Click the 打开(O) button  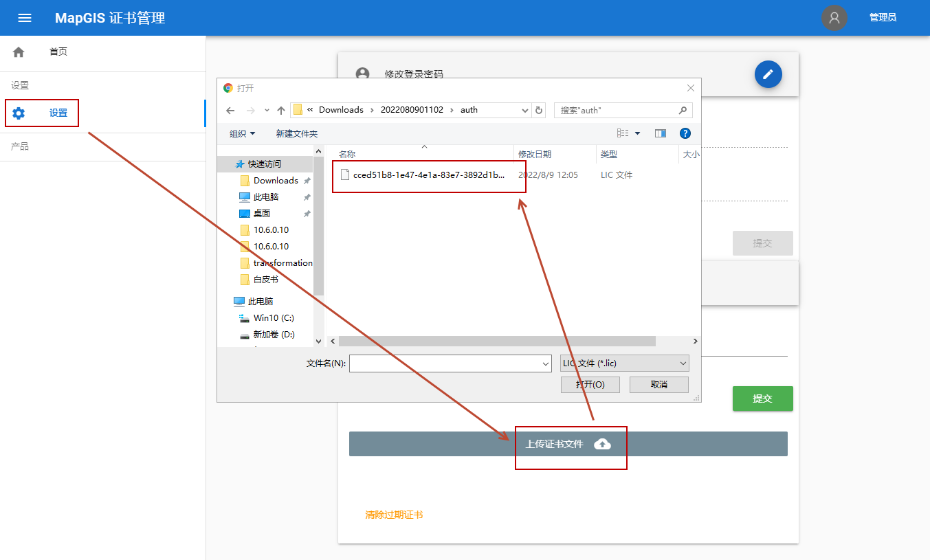(x=590, y=385)
